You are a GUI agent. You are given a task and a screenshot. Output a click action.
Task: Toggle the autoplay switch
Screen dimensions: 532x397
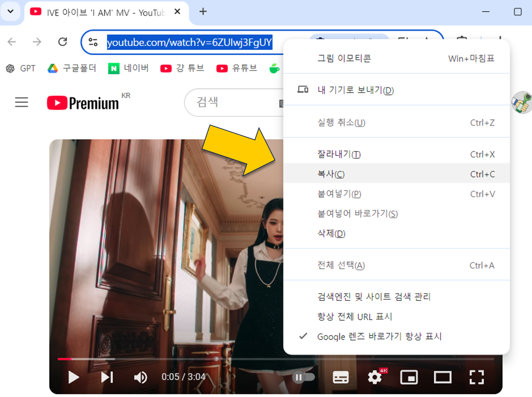pyautogui.click(x=303, y=377)
